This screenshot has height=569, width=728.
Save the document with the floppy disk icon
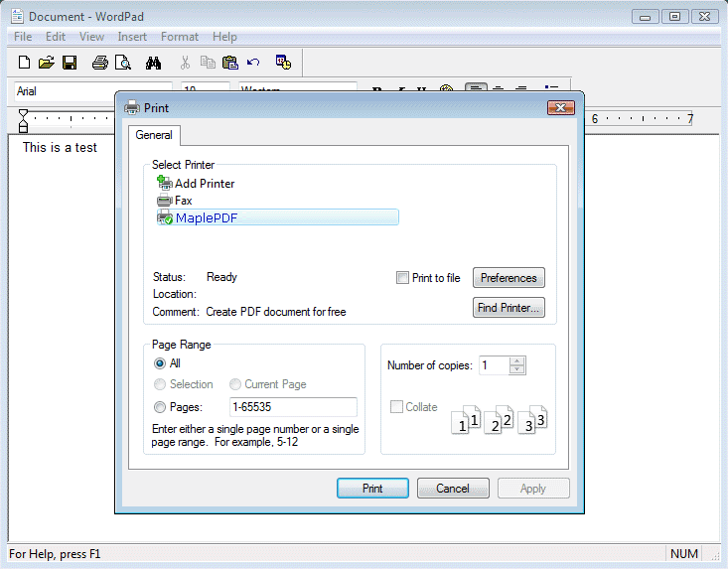point(70,63)
